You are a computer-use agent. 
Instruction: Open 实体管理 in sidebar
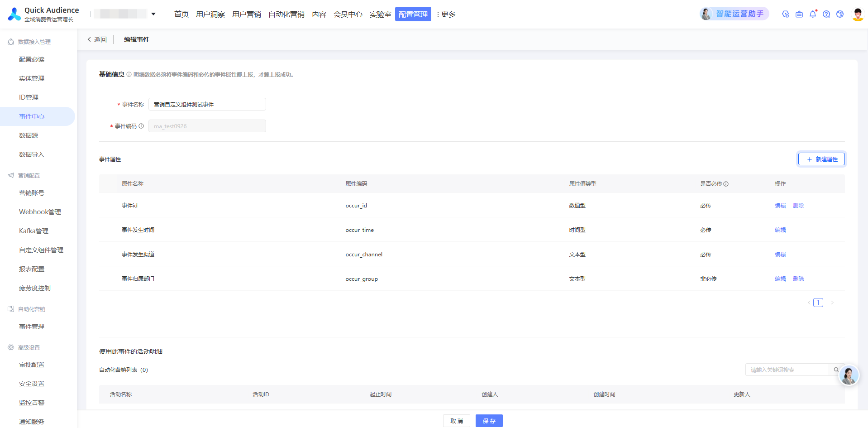coord(32,78)
